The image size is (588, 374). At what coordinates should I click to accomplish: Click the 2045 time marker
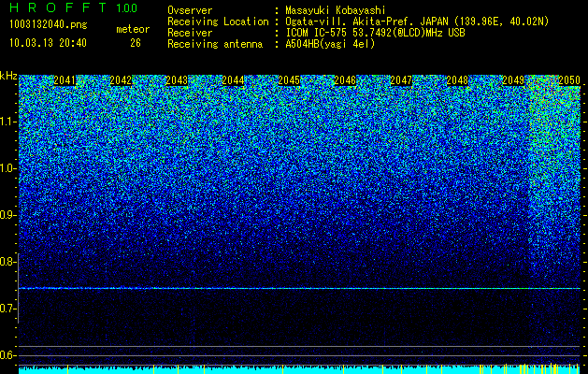[x=289, y=80]
